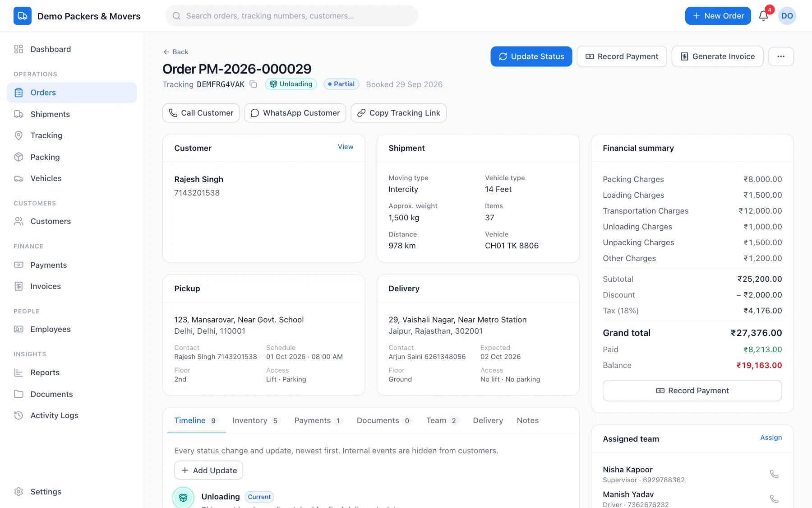Click the Update Status button

click(x=531, y=56)
